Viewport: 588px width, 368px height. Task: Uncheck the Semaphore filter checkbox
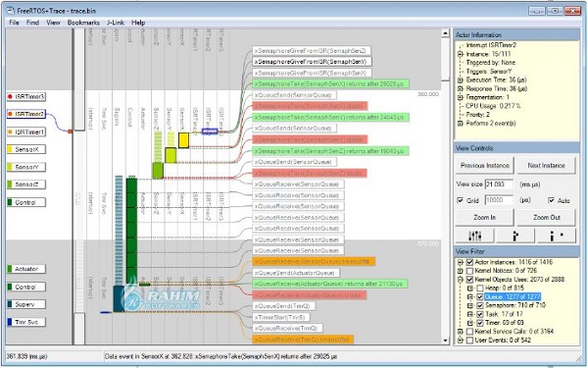pos(479,305)
